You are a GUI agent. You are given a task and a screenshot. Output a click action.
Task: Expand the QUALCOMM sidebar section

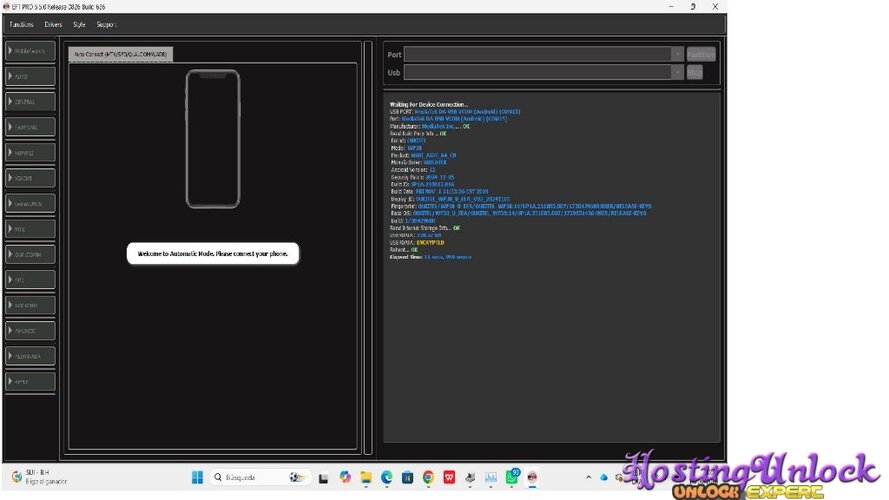[31, 255]
